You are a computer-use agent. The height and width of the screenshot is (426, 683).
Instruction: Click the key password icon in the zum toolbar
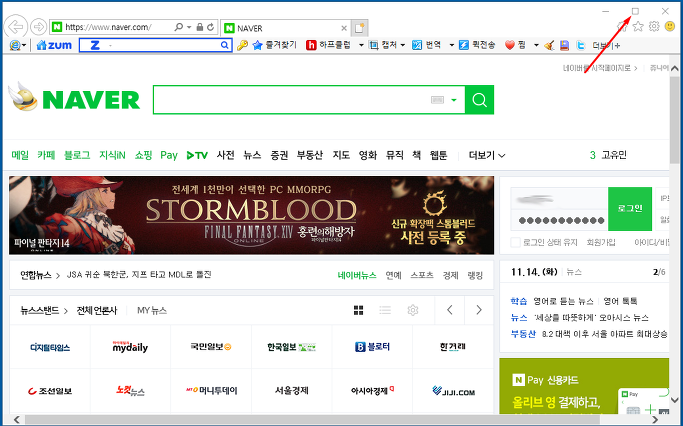pos(242,45)
